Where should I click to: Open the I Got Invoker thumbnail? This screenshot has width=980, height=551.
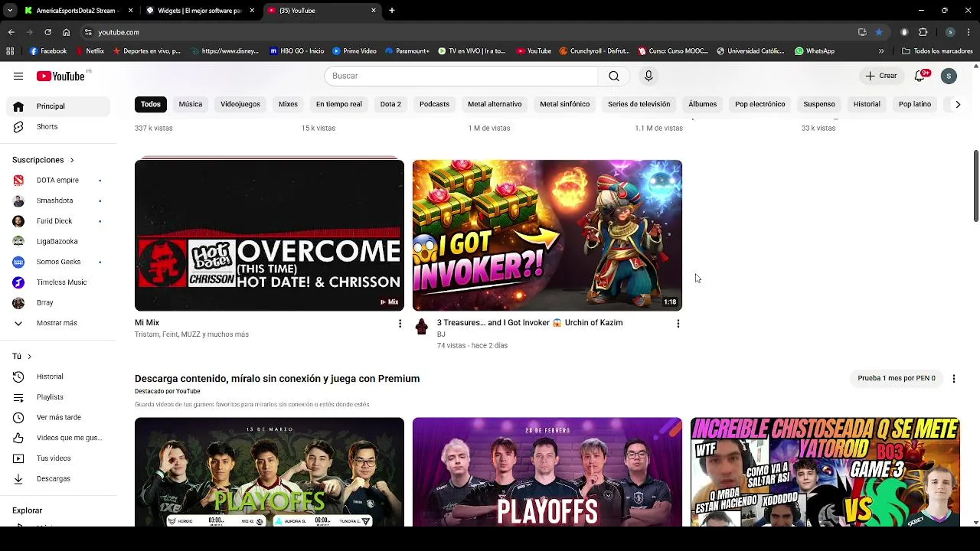coord(547,235)
